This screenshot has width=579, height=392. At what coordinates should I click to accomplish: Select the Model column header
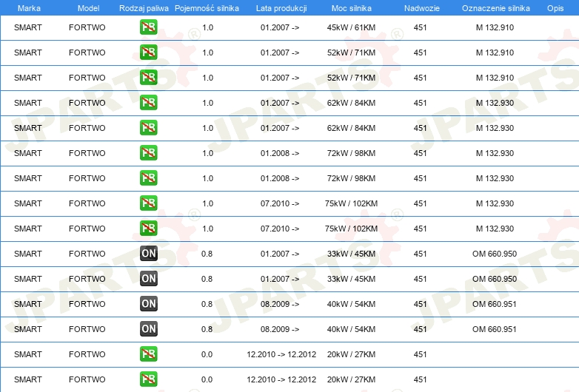coord(88,8)
